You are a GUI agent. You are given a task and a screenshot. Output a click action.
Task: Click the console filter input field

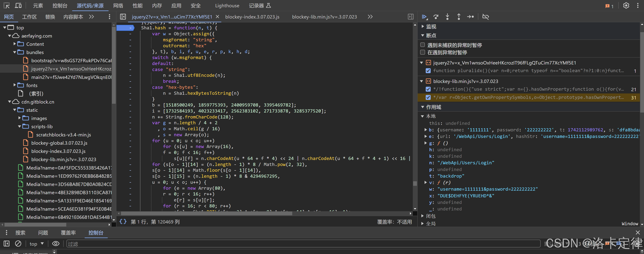click(300, 244)
